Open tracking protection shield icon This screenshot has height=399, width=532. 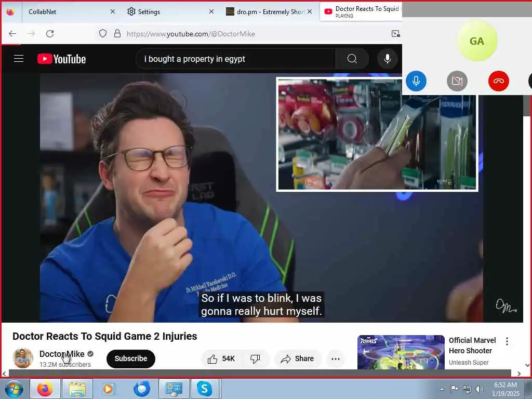(x=103, y=34)
